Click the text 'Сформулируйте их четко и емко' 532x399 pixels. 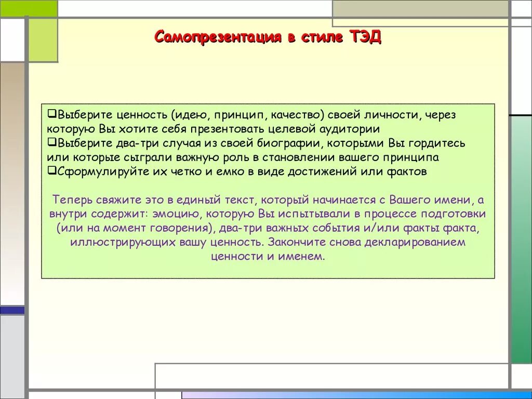click(150, 171)
